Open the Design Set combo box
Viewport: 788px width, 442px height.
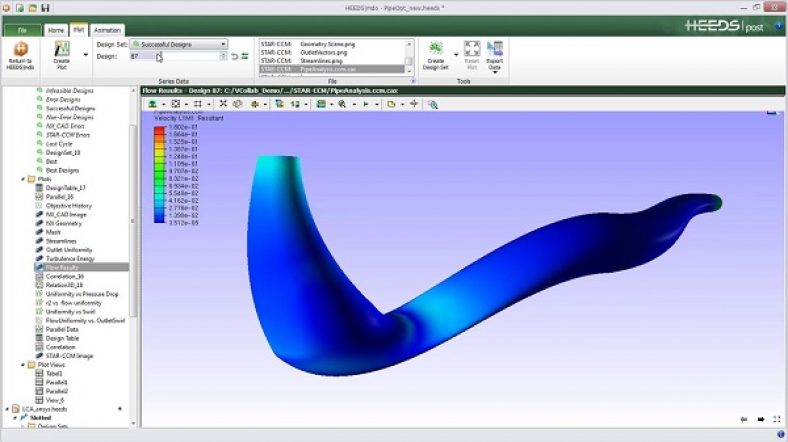point(179,44)
